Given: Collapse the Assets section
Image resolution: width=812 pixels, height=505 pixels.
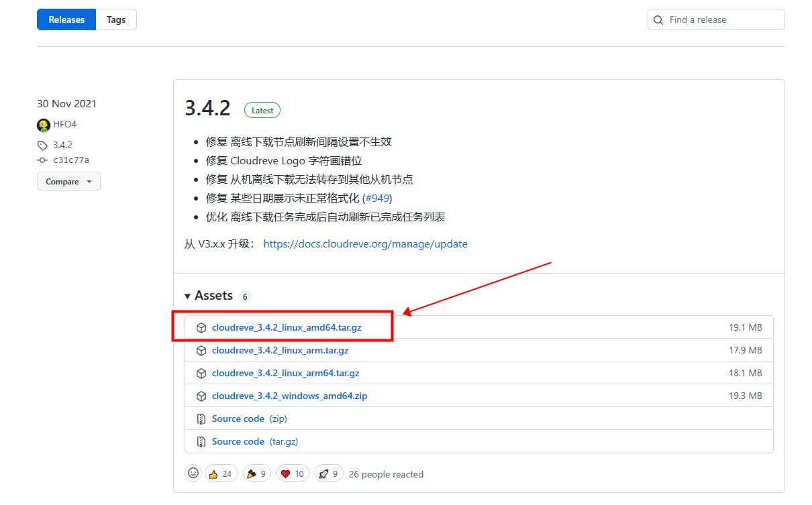Looking at the screenshot, I should [x=209, y=296].
